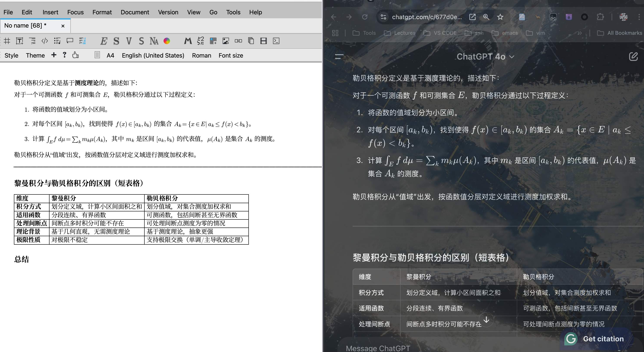Image resolution: width=644 pixels, height=352 pixels.
Task: Open the English (United States) language selector
Action: (x=153, y=56)
